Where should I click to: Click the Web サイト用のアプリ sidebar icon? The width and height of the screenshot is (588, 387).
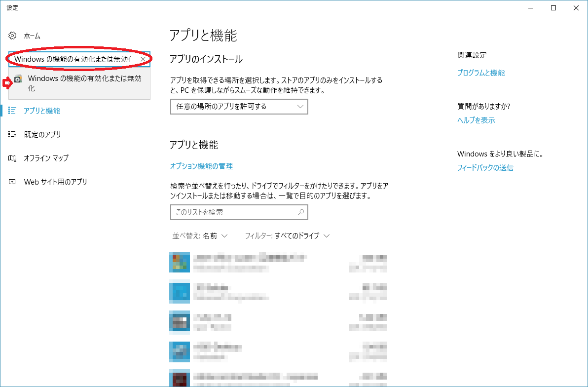(12, 182)
